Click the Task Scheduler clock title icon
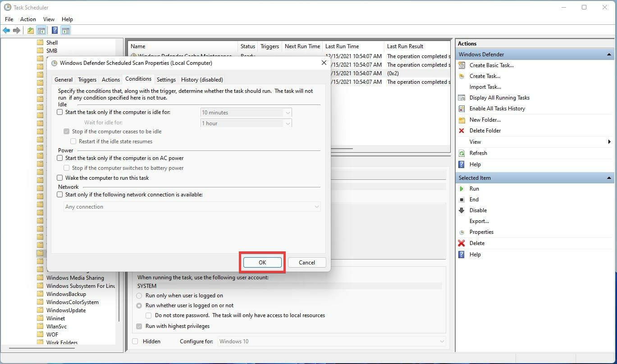This screenshot has height=364, width=617. click(7, 7)
